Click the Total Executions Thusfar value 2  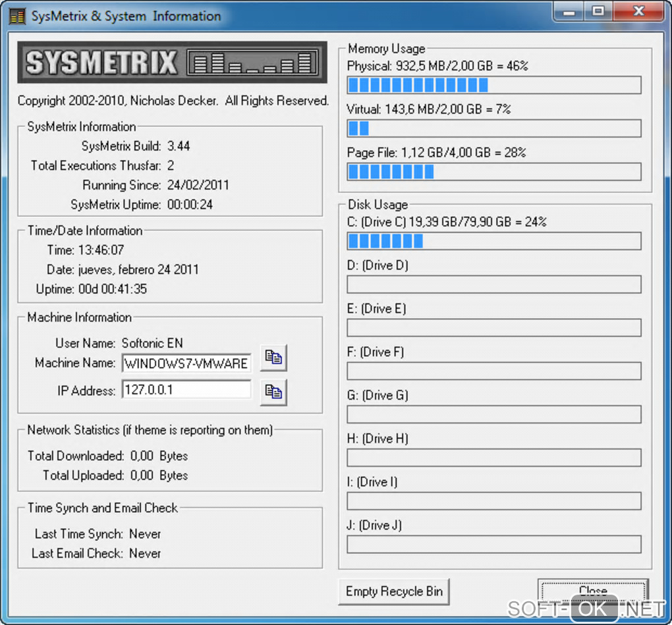(x=171, y=165)
